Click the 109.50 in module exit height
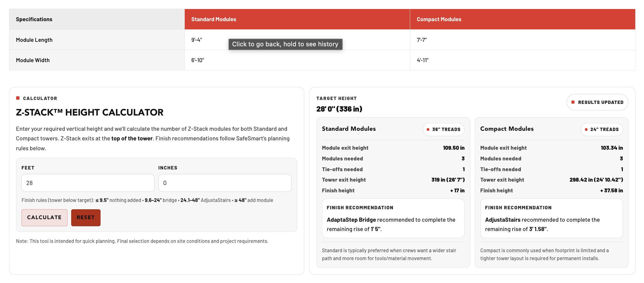This screenshot has width=644, height=283. [x=454, y=148]
